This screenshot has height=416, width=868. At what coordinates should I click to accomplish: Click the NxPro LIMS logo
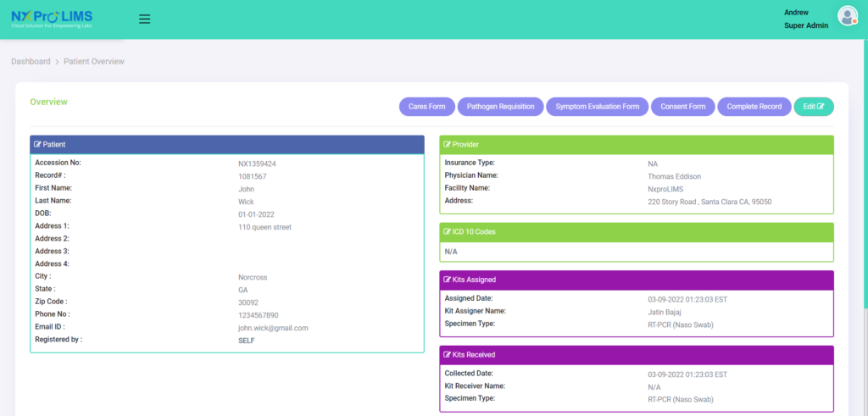(x=52, y=19)
